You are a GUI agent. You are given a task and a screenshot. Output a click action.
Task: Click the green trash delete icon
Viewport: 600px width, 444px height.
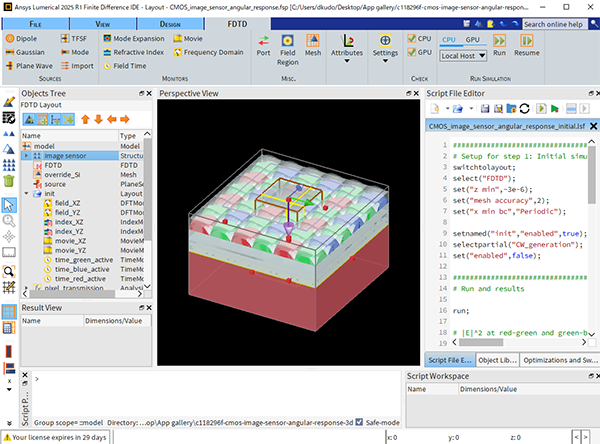coord(9,180)
